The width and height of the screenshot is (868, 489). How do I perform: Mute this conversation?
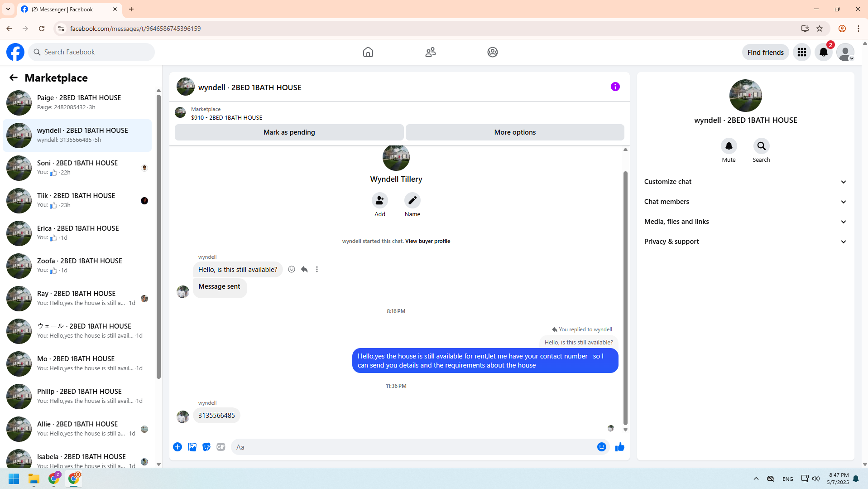[729, 146]
